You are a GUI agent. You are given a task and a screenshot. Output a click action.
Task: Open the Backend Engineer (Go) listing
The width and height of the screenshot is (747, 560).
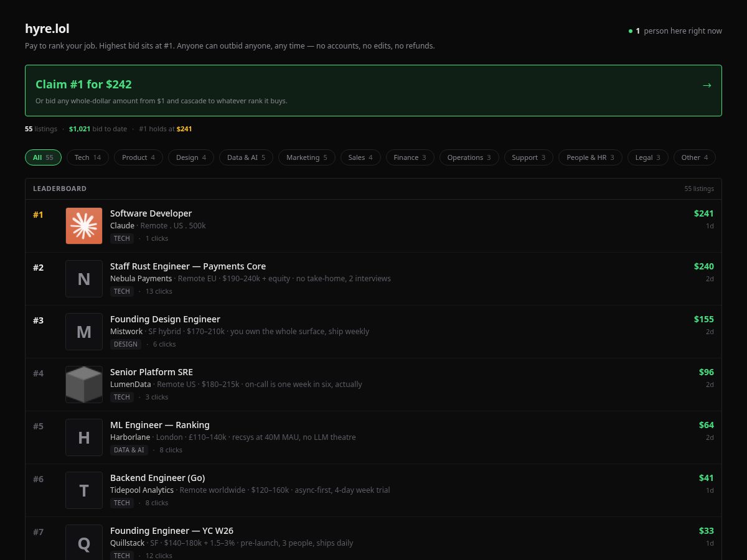157,478
